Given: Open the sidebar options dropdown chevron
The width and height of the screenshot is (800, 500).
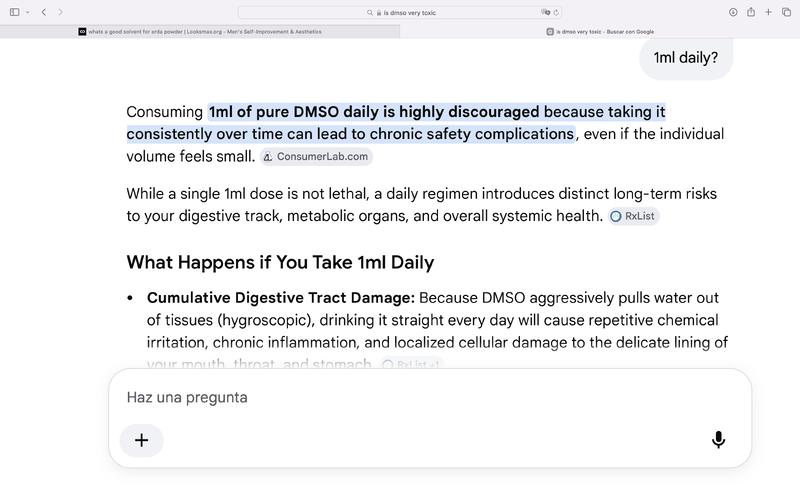Looking at the screenshot, I should click(28, 12).
